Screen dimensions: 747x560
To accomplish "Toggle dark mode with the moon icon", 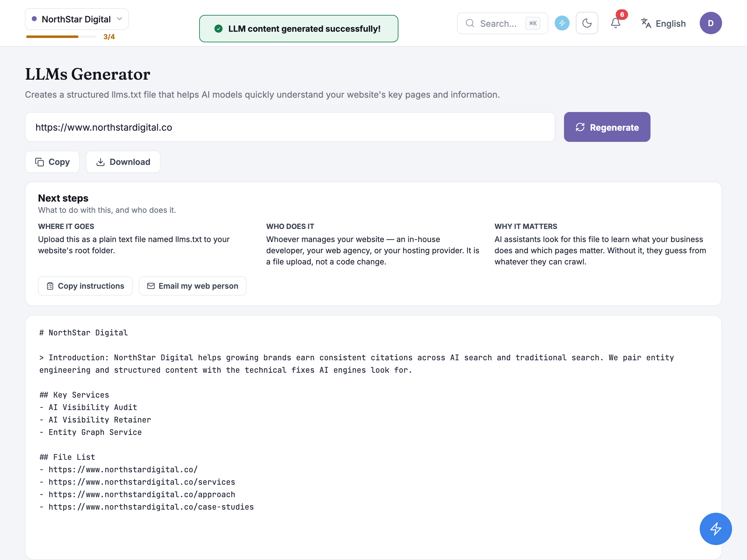I will tap(587, 23).
